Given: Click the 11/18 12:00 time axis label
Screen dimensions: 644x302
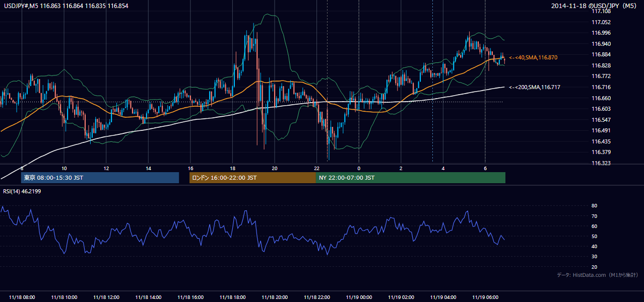Looking at the screenshot, I should point(106,297).
